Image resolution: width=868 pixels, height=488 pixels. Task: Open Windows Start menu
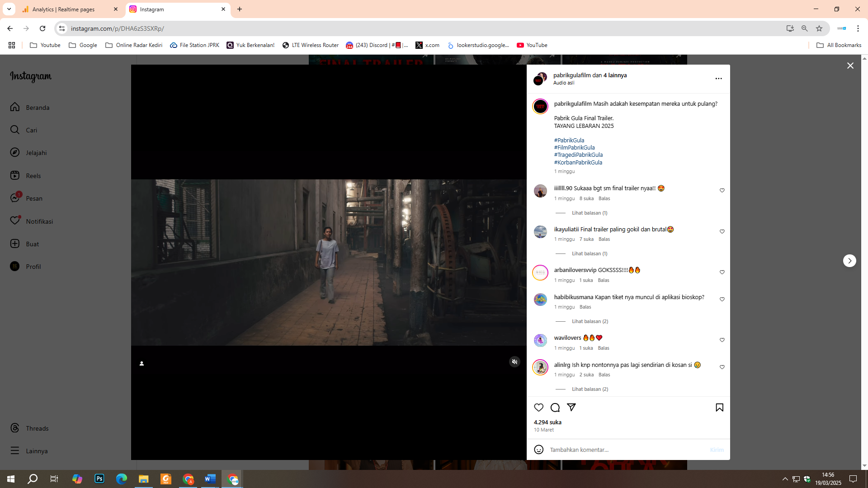tap(11, 479)
